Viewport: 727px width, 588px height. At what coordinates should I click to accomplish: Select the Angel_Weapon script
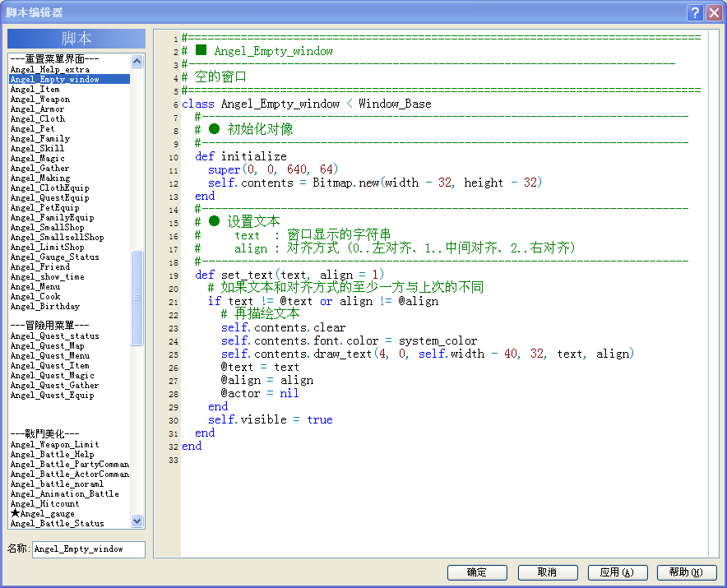[39, 100]
